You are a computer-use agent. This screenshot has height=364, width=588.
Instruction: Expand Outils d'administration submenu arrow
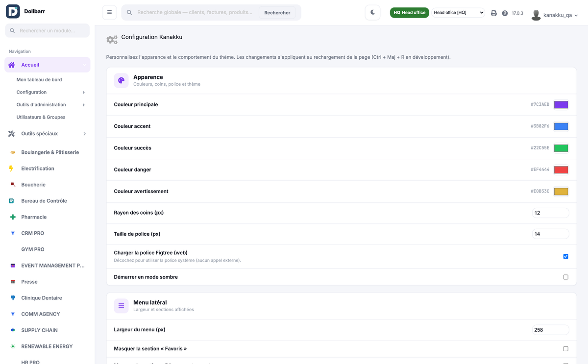pos(84,105)
